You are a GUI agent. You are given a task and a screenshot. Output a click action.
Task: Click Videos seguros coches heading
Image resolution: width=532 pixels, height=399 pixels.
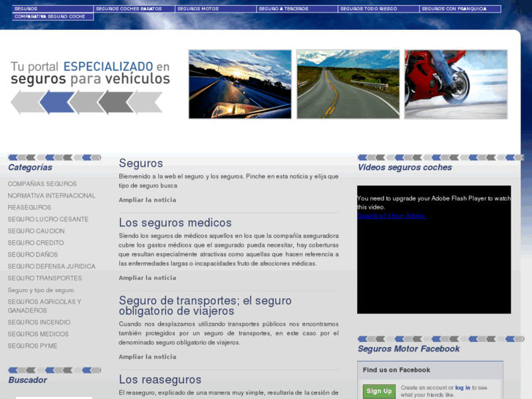coord(405,167)
